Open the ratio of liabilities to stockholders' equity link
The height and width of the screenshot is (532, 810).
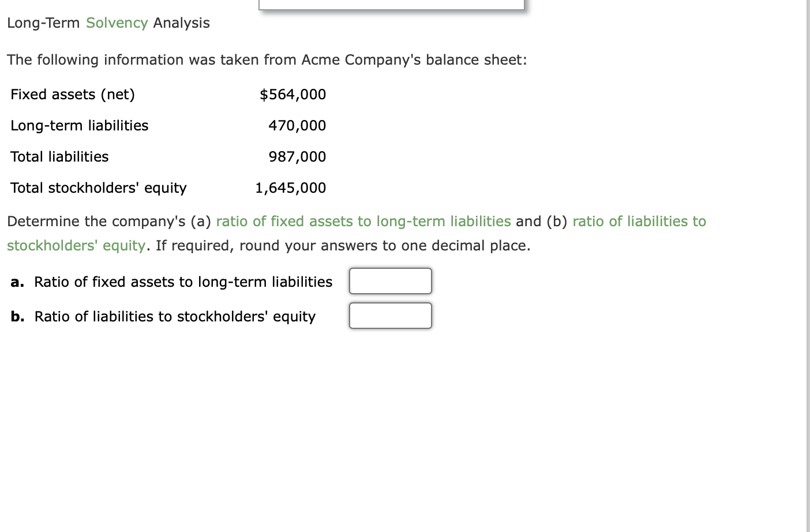[x=639, y=221]
